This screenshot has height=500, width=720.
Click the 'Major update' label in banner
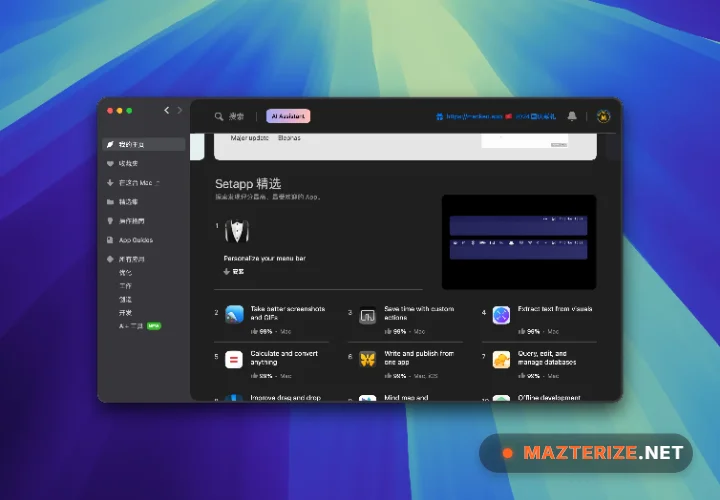point(249,138)
